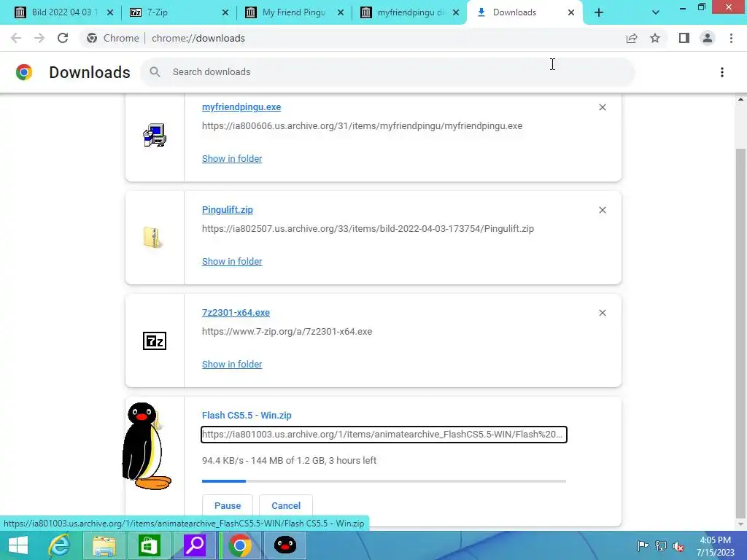Open the Pingulift.zip file link
Image resolution: width=747 pixels, height=560 pixels.
[228, 210]
